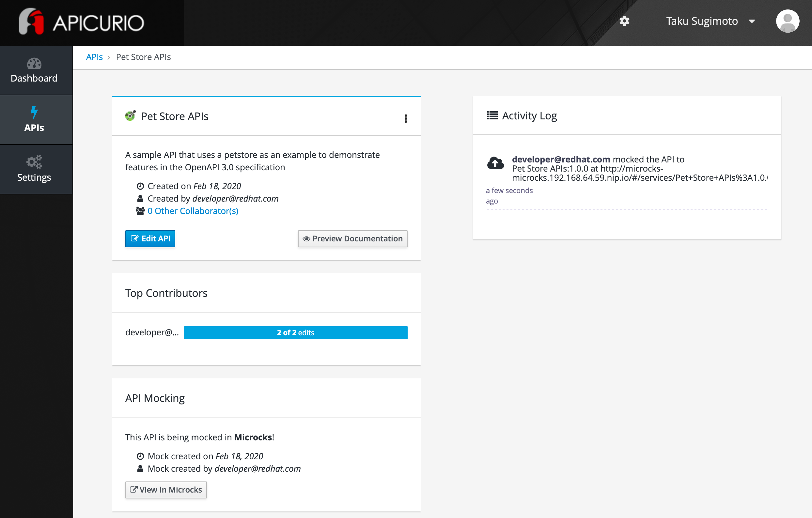Open the 0 Other Collaborator(s) link

pyautogui.click(x=193, y=211)
